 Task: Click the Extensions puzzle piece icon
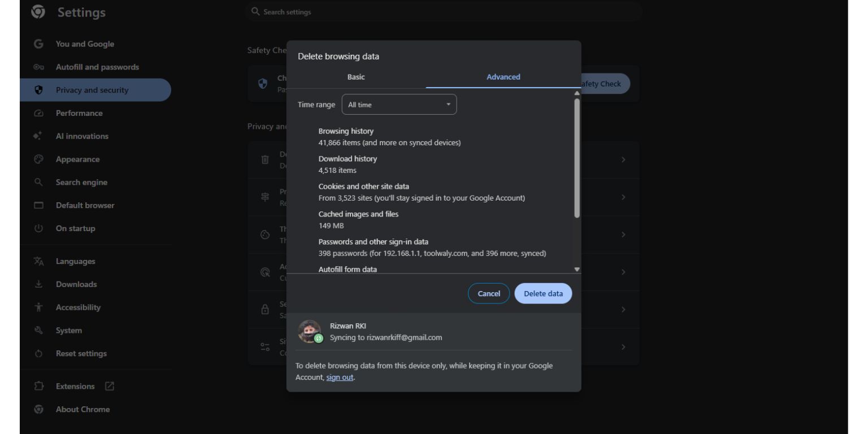point(38,387)
